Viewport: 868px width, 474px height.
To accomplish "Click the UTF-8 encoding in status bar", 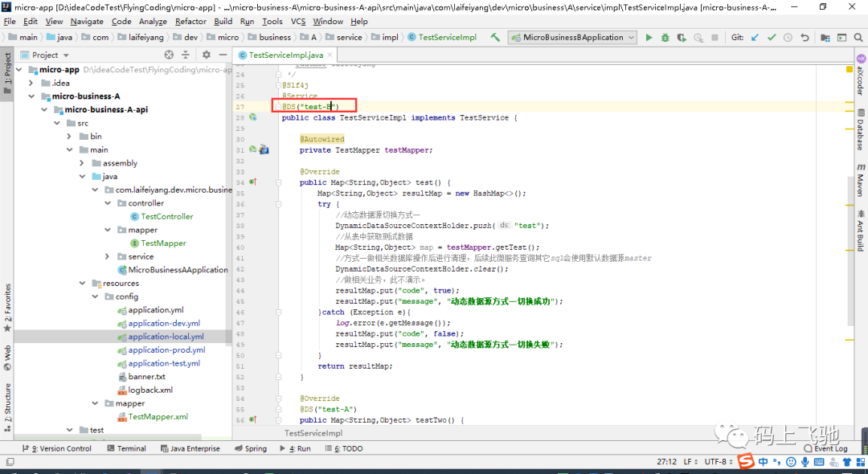I will (x=719, y=461).
